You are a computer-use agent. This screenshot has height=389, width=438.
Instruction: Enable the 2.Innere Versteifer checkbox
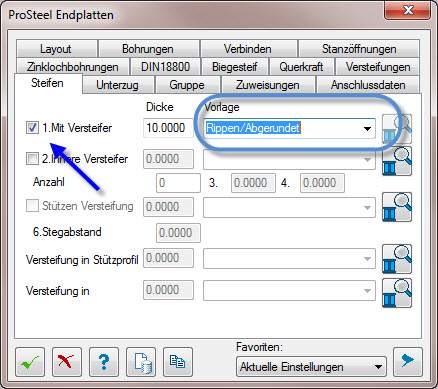coord(32,159)
